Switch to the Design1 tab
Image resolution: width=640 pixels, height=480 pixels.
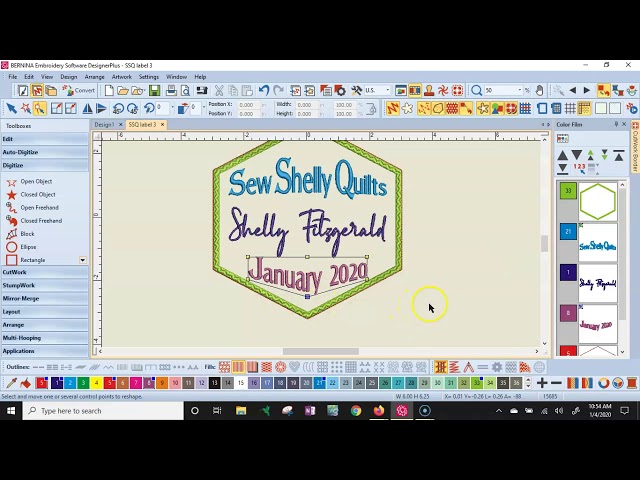104,124
